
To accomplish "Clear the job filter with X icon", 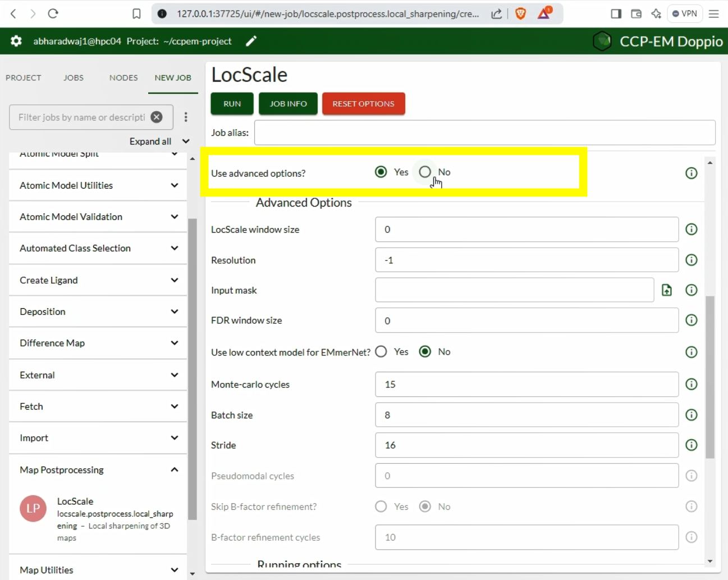I will [x=157, y=117].
